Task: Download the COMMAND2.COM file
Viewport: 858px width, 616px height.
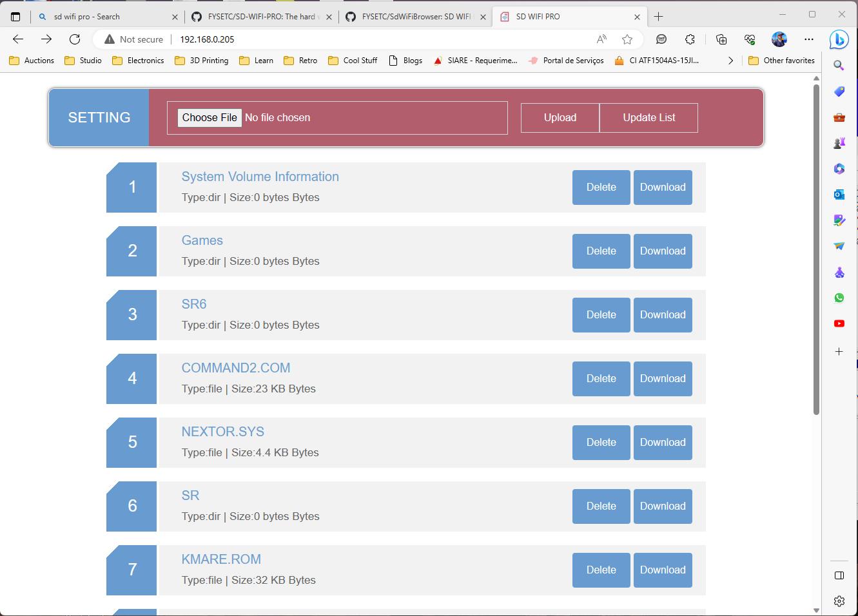Action: click(663, 379)
